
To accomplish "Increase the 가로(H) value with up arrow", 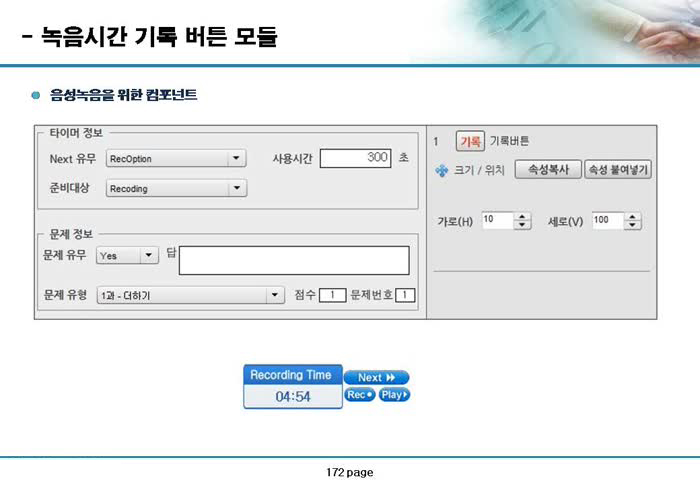I will [522, 217].
